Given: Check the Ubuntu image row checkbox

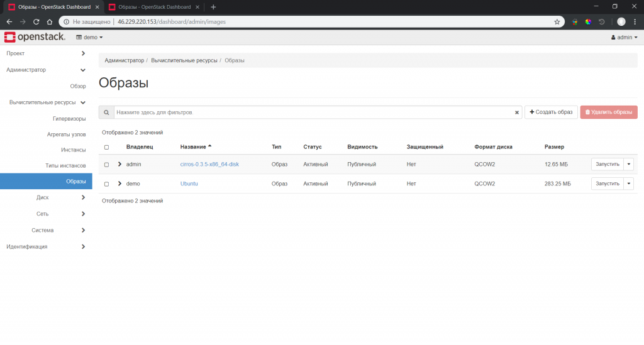Looking at the screenshot, I should 106,184.
